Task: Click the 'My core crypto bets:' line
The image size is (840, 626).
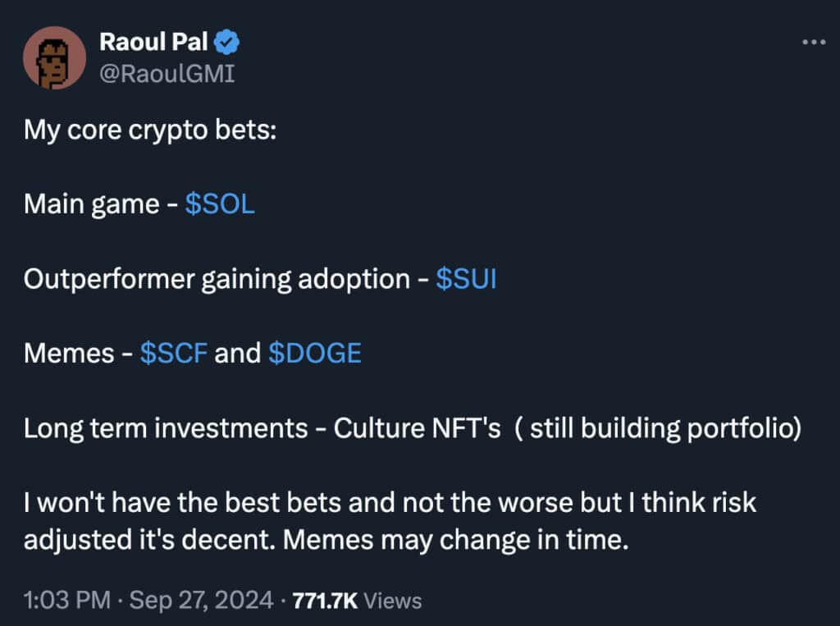Action: click(150, 130)
